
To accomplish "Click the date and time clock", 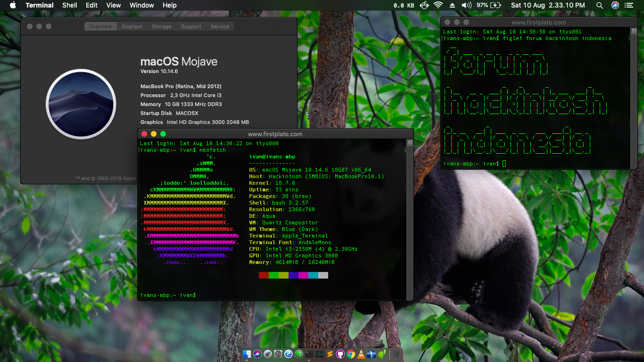I will click(x=548, y=5).
